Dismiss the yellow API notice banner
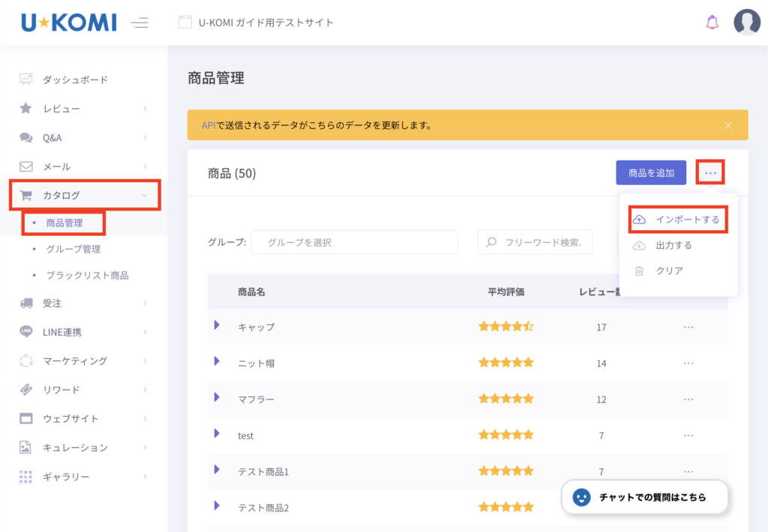Viewport: 768px width, 532px height. click(728, 125)
